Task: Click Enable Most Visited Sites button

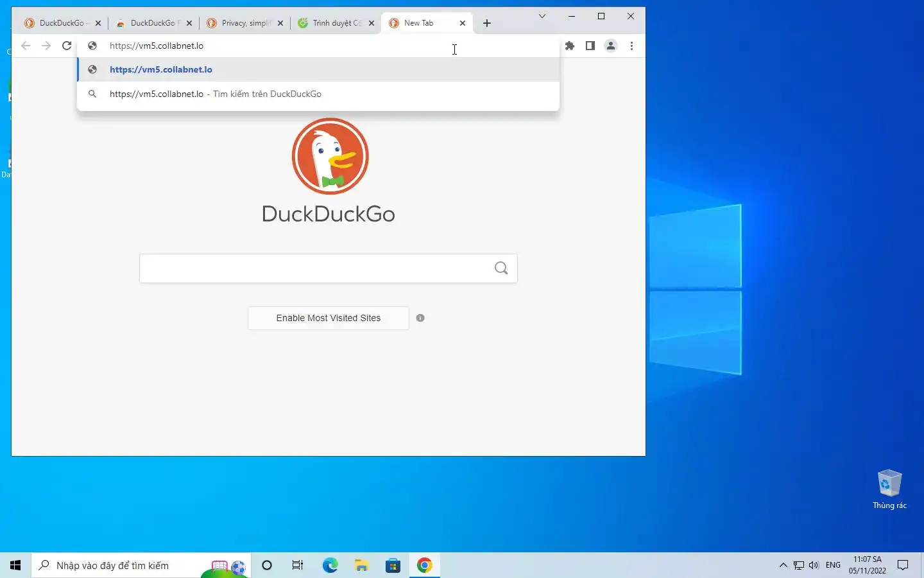Action: pos(329,318)
